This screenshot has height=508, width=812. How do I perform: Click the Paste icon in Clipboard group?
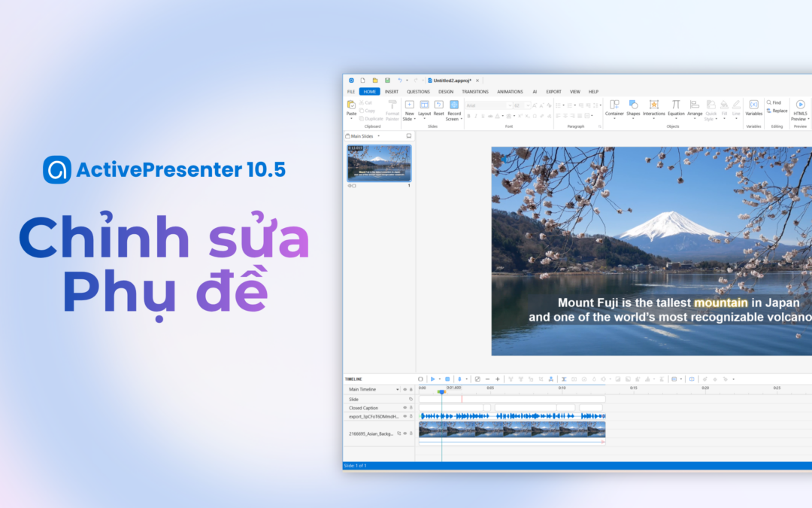click(x=351, y=105)
